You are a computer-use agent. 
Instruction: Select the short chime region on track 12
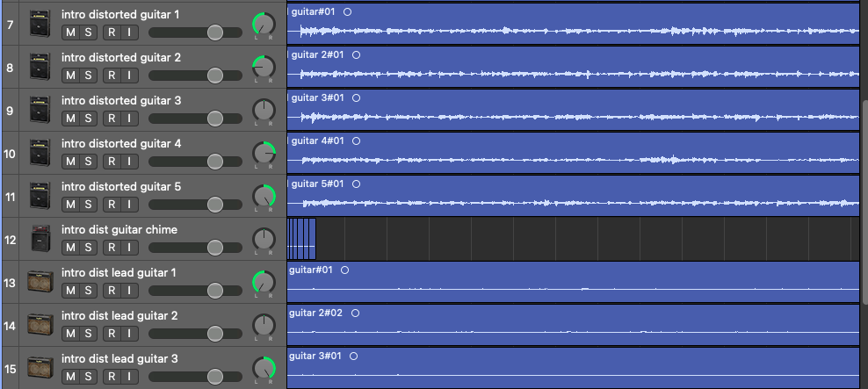(301, 239)
